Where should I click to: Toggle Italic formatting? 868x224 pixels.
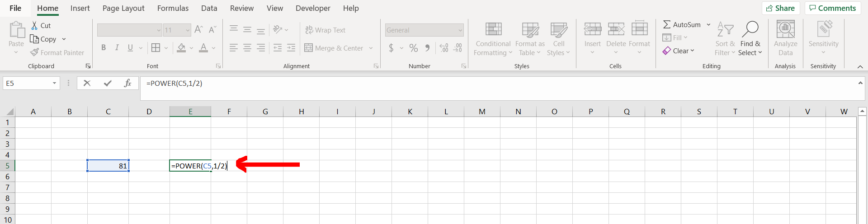(117, 48)
